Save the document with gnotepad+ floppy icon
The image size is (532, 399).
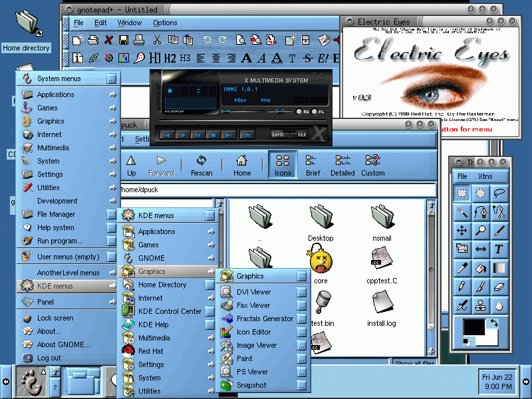[124, 40]
